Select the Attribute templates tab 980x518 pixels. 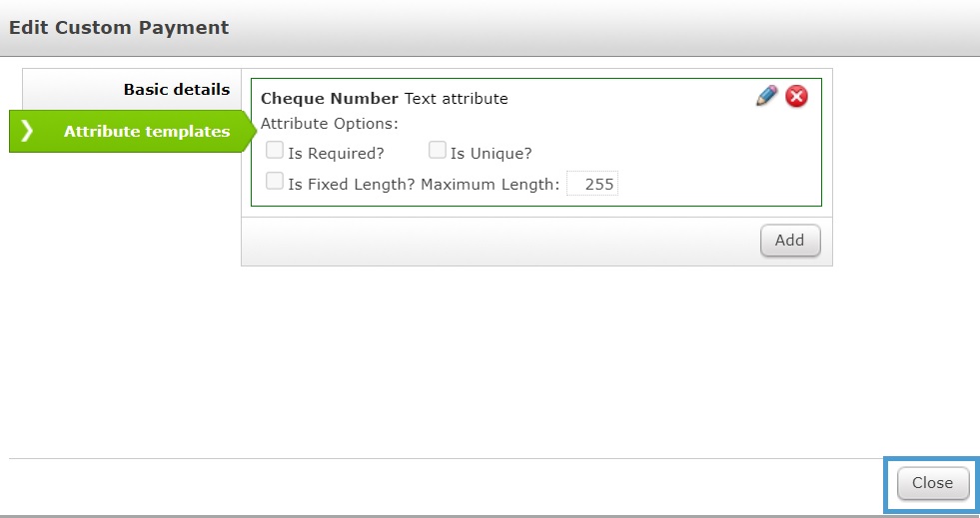(x=146, y=132)
